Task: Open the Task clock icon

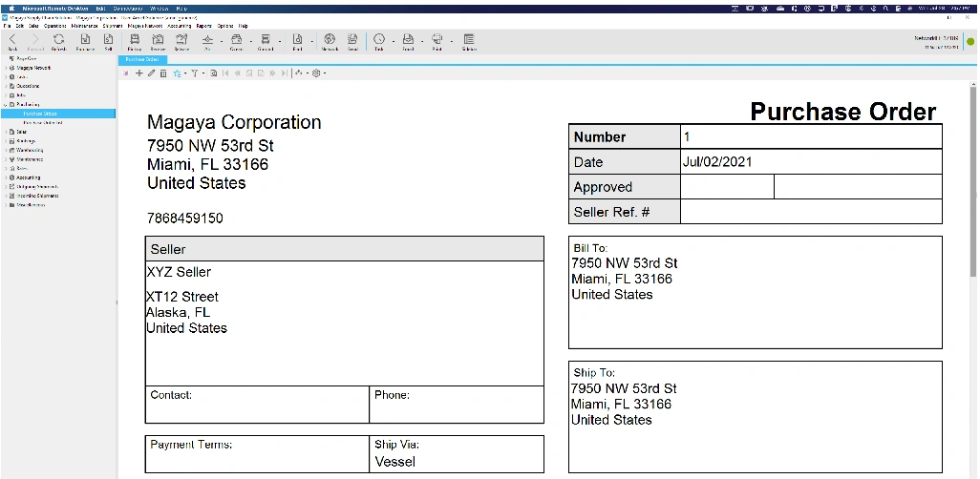Action: [x=378, y=40]
